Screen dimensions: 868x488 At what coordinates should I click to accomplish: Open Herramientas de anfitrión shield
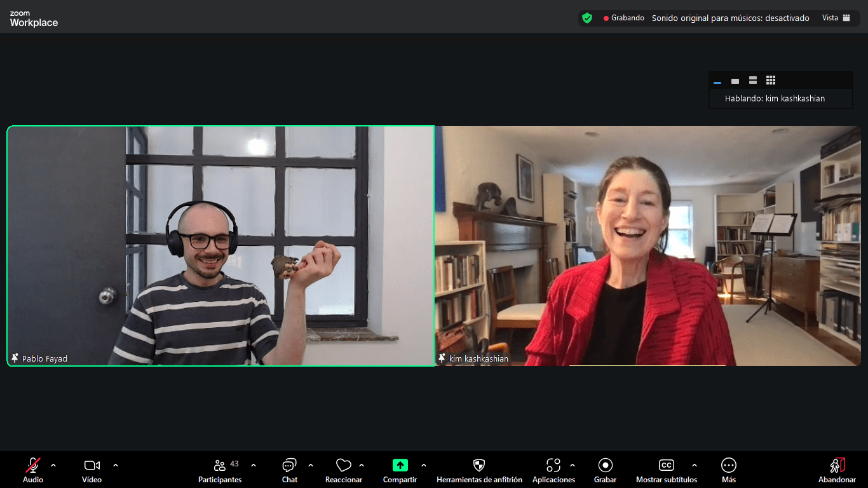[479, 466]
